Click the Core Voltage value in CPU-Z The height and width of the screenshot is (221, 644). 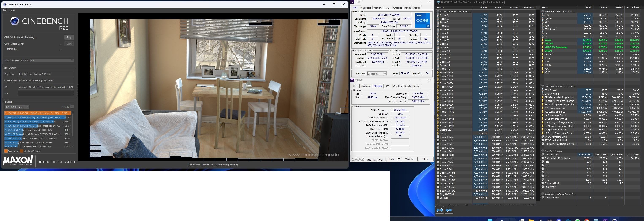pyautogui.click(x=404, y=26)
